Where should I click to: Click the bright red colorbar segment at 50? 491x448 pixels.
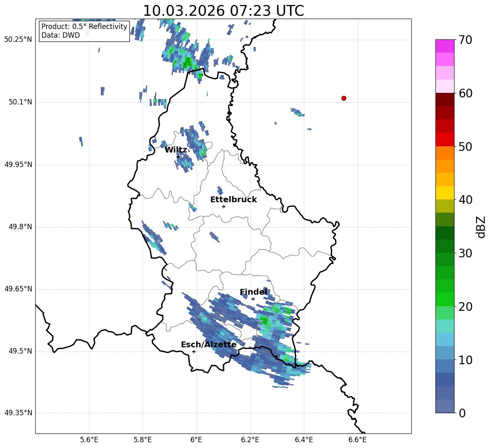[445, 140]
